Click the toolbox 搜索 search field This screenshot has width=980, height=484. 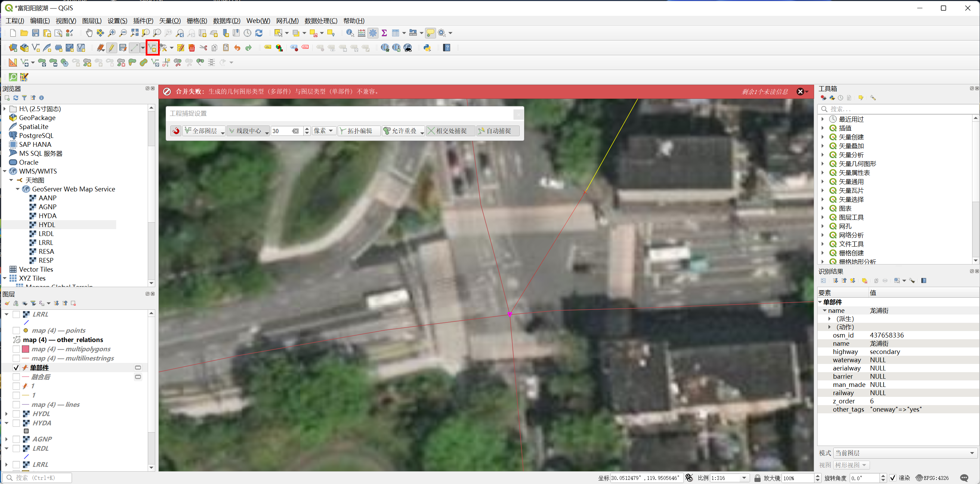(x=898, y=109)
